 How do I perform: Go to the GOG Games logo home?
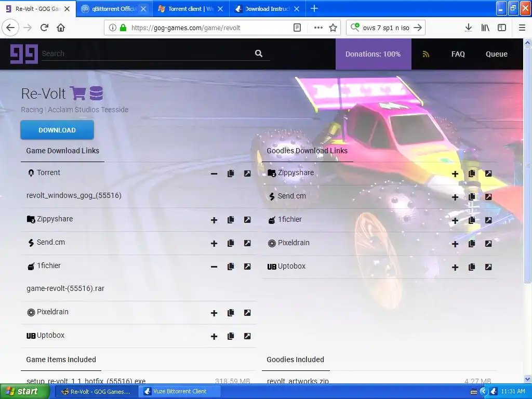pos(24,54)
